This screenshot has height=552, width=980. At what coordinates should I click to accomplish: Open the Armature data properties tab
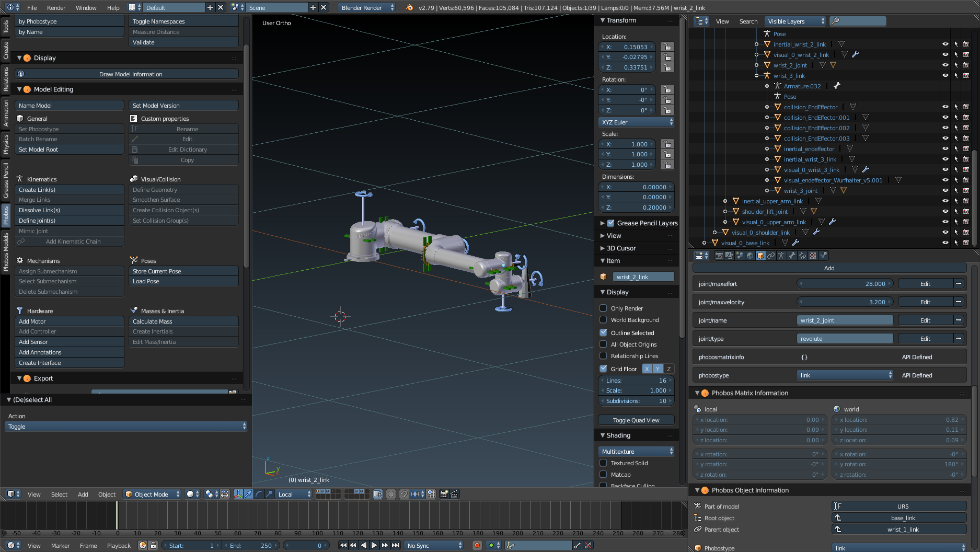(x=781, y=256)
